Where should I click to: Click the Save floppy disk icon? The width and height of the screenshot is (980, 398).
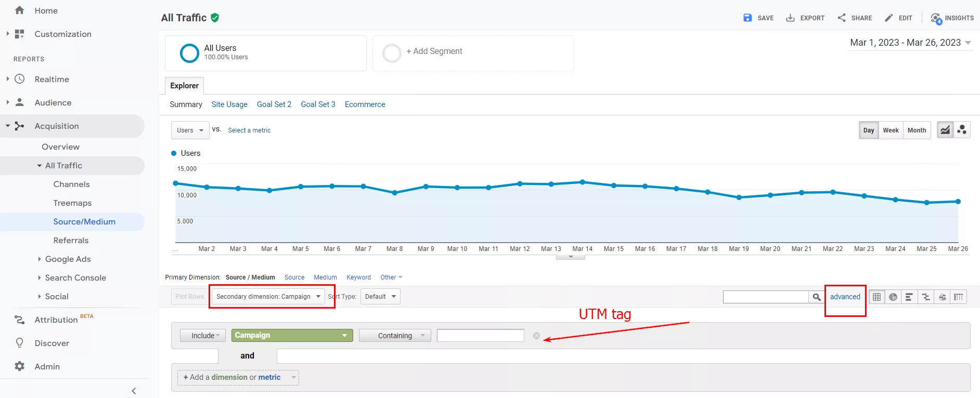tap(747, 18)
